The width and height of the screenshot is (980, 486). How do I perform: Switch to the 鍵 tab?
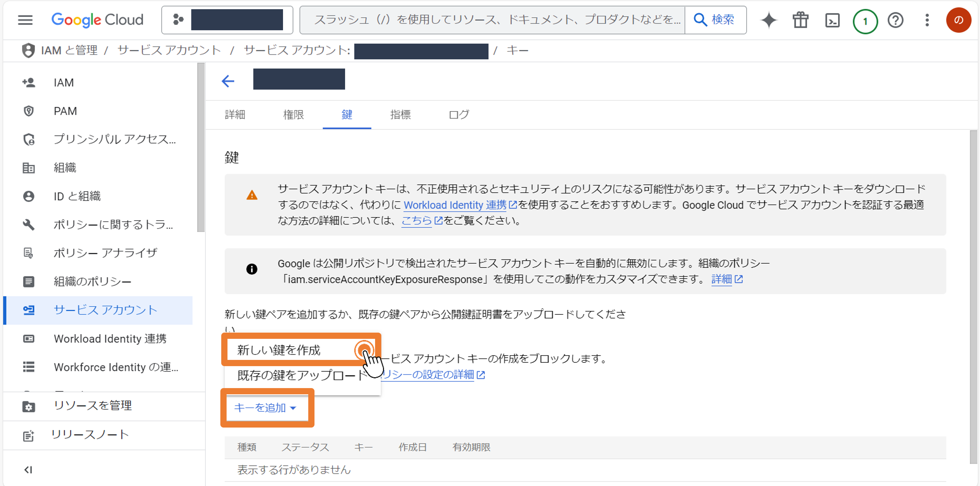(347, 114)
